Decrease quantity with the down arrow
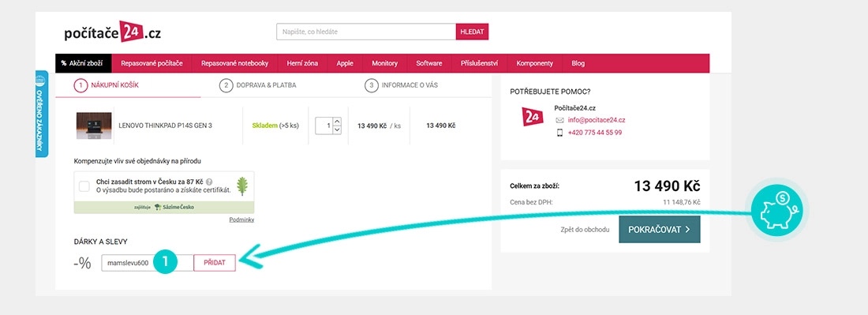 pos(338,130)
